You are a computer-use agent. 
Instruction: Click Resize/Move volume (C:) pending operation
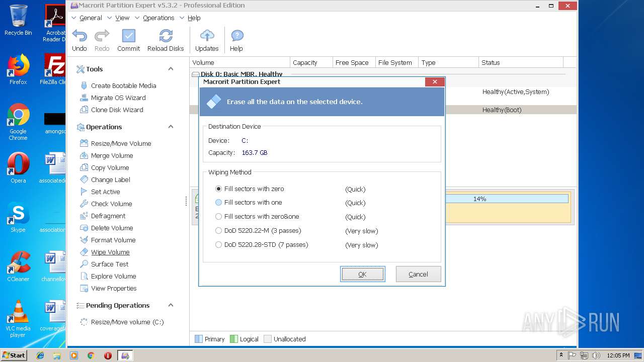click(127, 322)
